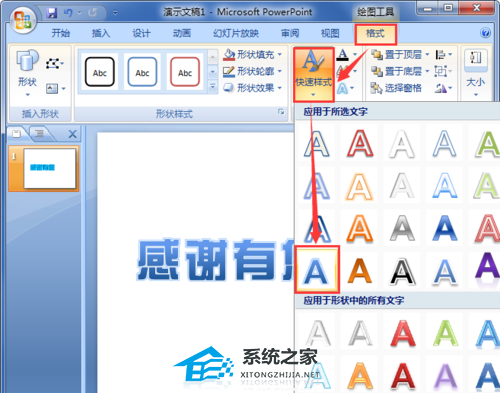Select the 格式 drawing tools tab
This screenshot has width=500, height=393.
(x=375, y=34)
